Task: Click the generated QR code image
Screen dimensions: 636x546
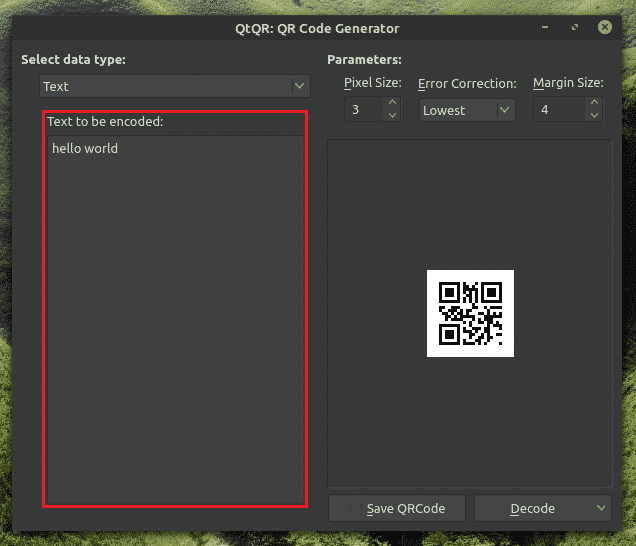Action: (470, 313)
